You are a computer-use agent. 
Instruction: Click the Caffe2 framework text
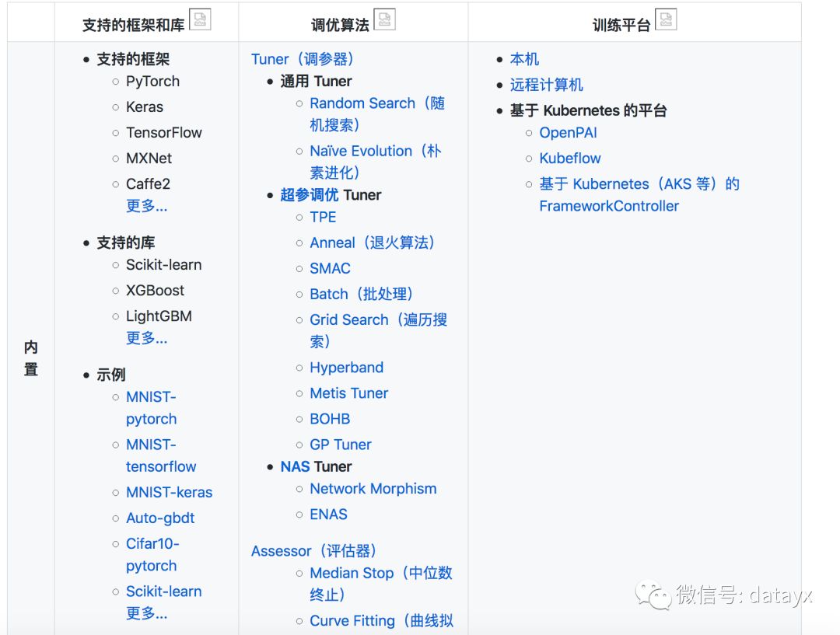point(148,183)
